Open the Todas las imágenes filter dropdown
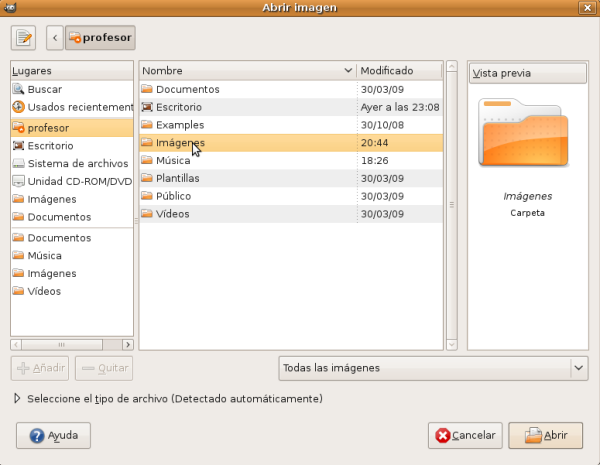This screenshot has height=465, width=600. coord(432,368)
